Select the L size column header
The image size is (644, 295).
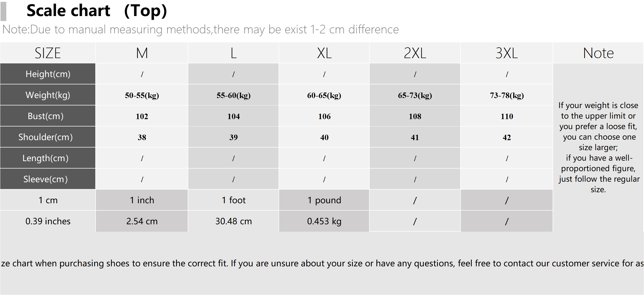click(233, 53)
